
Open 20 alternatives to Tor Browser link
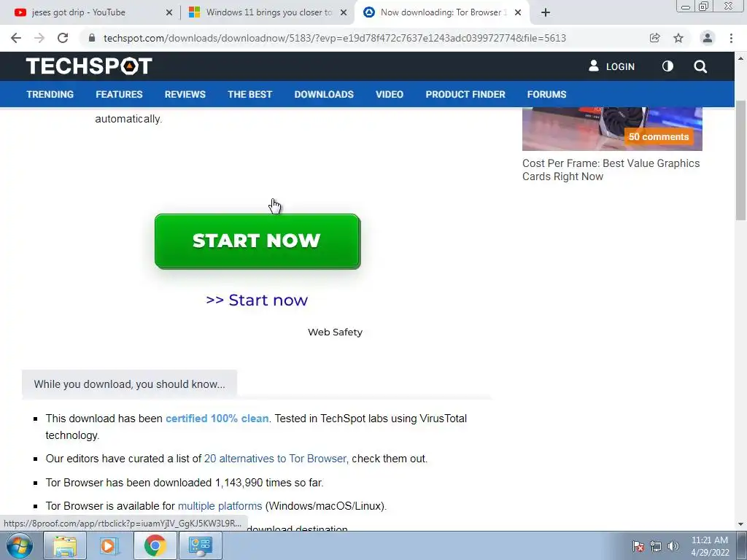click(x=276, y=459)
